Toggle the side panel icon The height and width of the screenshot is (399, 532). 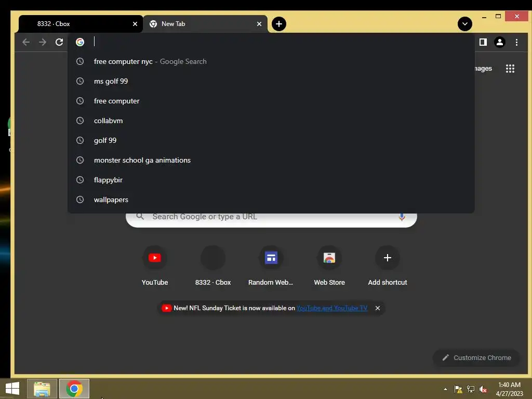483,42
